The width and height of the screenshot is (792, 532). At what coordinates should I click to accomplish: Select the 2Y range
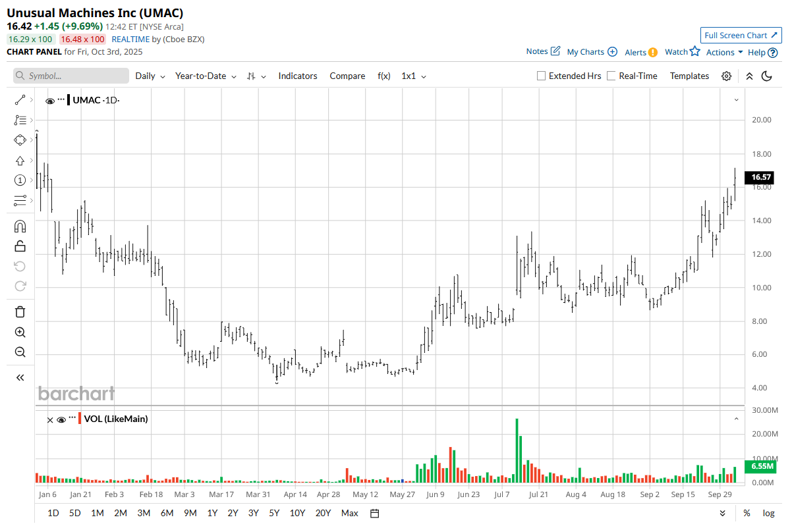[233, 513]
